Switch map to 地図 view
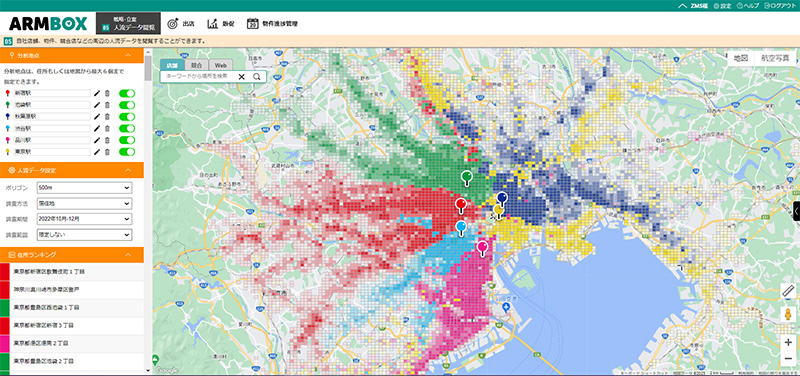Image resolution: width=800 pixels, height=376 pixels. pyautogui.click(x=741, y=58)
